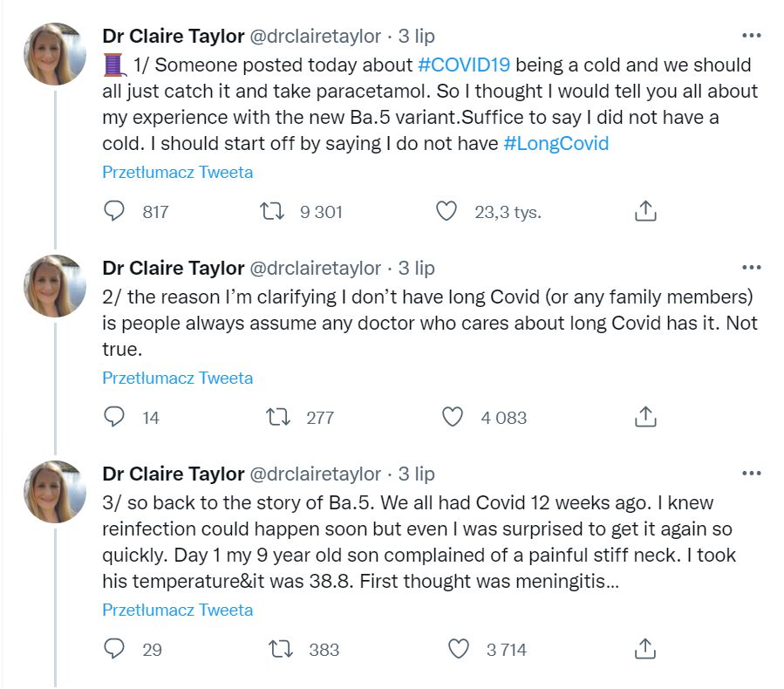Retweet the first tweet with 9 301 retweets
Viewport: 784px width, 689px height.
(x=273, y=211)
